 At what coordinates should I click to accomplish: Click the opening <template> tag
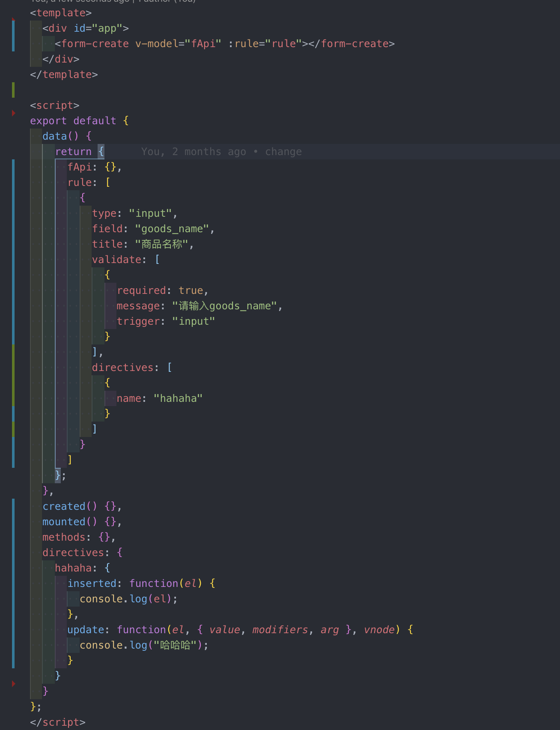(x=61, y=13)
